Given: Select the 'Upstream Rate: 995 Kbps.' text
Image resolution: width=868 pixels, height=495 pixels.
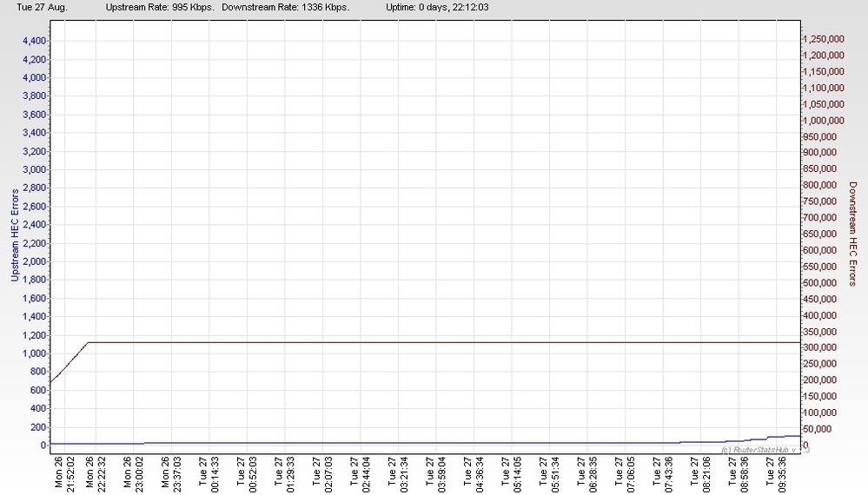Looking at the screenshot, I should click(160, 7).
